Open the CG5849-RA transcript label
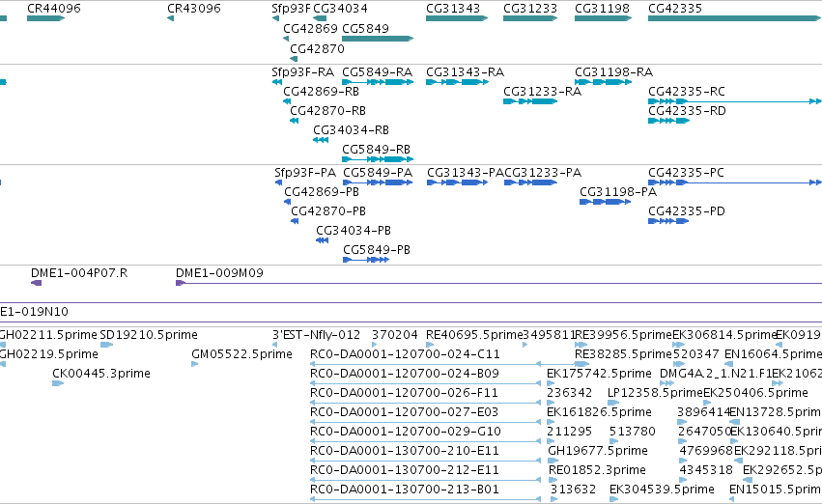Screen dimensions: 822x504 (x=377, y=72)
